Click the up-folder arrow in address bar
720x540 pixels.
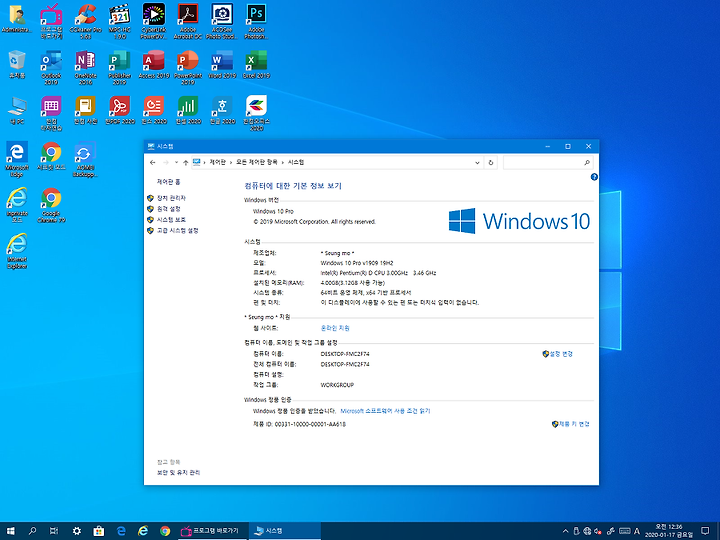pos(186,163)
